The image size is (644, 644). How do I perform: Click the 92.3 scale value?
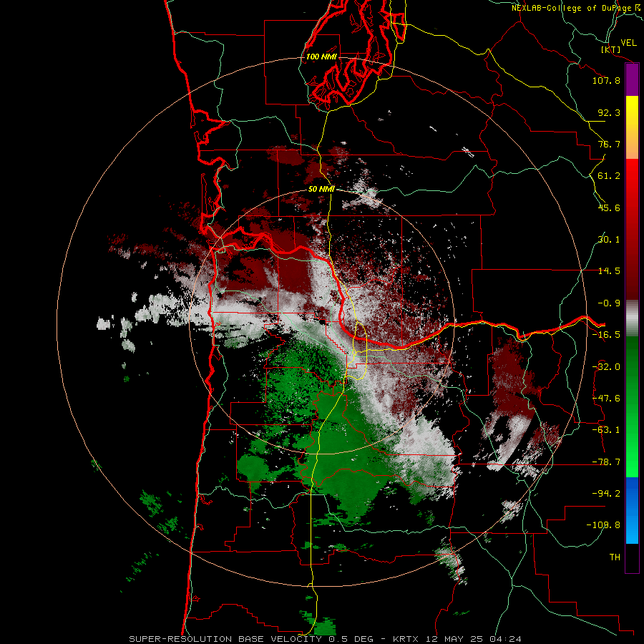[609, 112]
